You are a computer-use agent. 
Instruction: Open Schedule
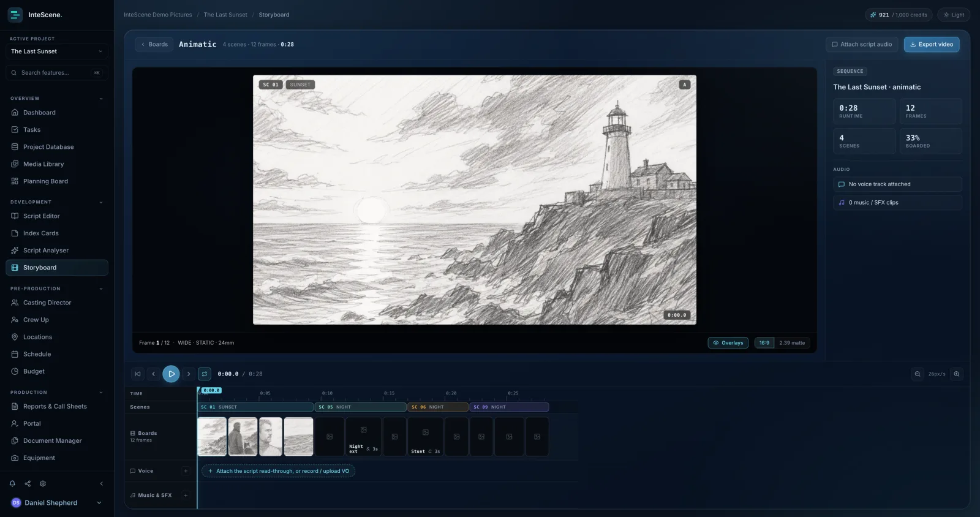tap(57, 354)
